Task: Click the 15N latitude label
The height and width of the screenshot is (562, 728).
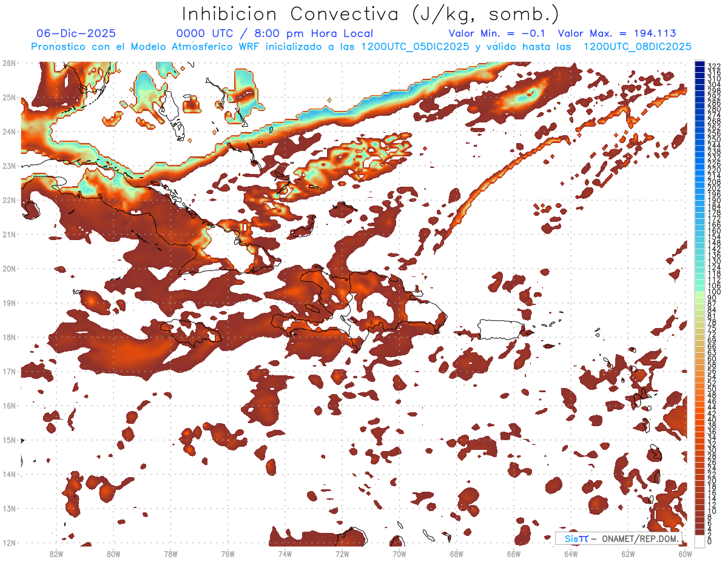Action: 9,440
